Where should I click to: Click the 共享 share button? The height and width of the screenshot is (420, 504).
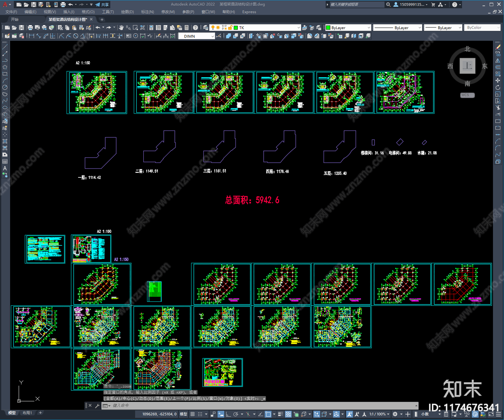102,4
